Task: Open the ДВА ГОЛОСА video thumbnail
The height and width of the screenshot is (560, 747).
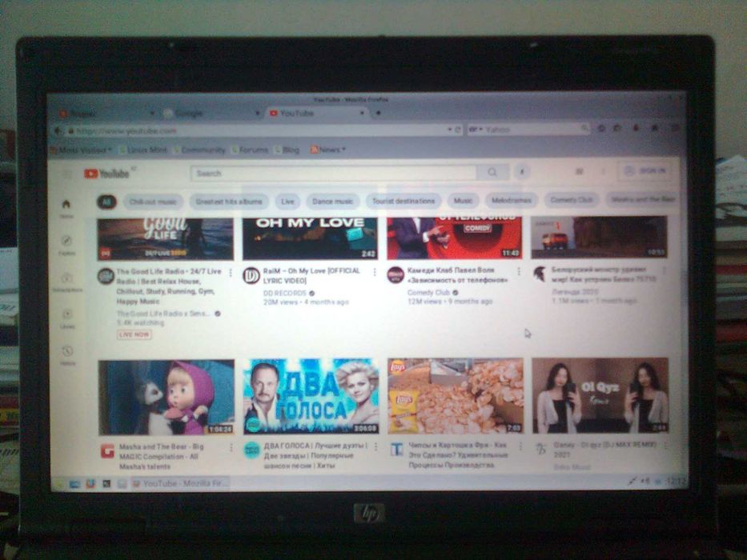Action: (311, 396)
